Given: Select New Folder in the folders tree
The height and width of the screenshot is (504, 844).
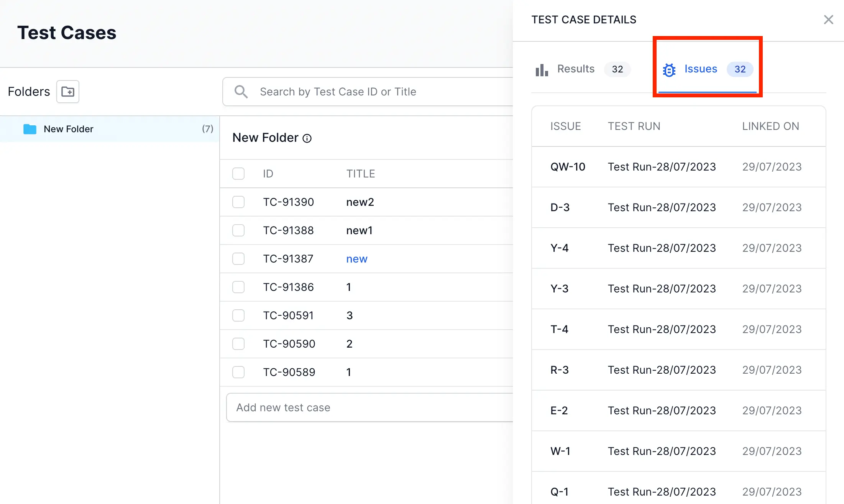Looking at the screenshot, I should tap(69, 129).
